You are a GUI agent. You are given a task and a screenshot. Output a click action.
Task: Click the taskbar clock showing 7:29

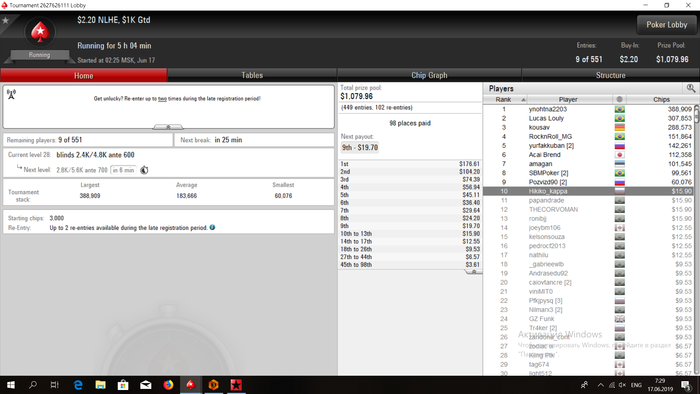coord(660,385)
